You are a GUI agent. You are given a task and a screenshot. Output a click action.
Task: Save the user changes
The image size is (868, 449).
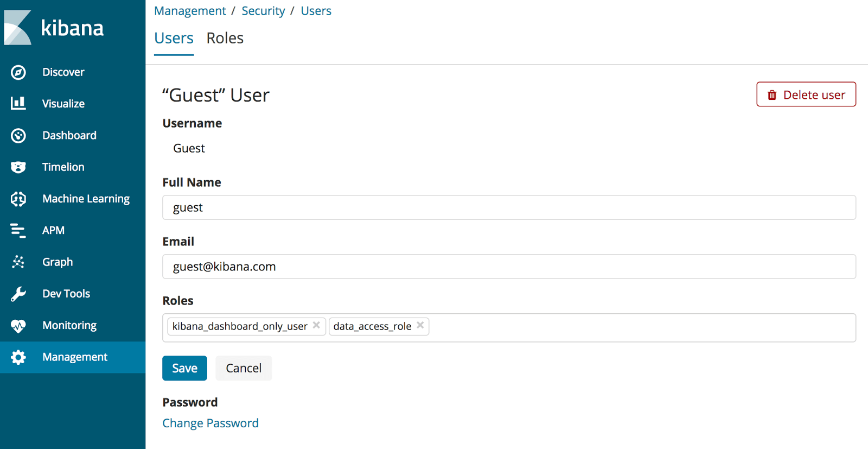tap(184, 368)
